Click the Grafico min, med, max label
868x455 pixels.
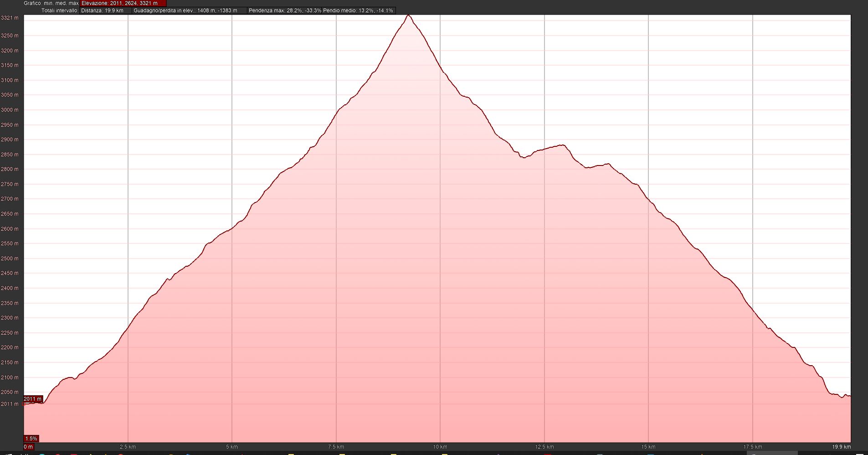point(51,3)
